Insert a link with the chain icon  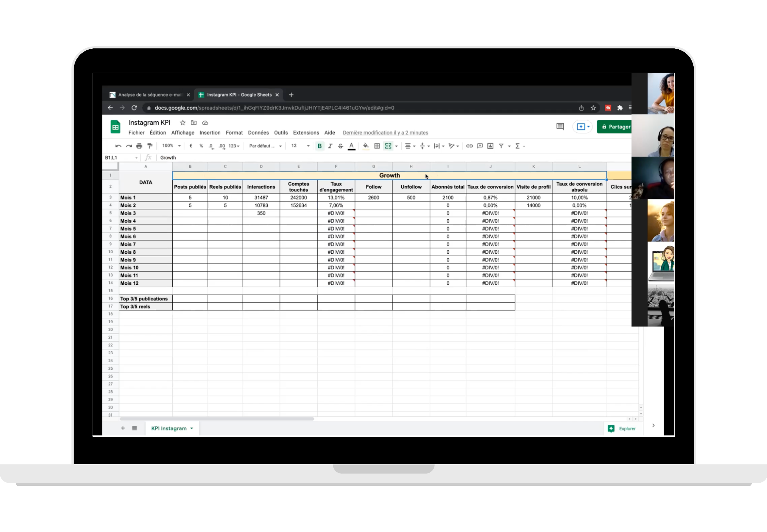[469, 146]
